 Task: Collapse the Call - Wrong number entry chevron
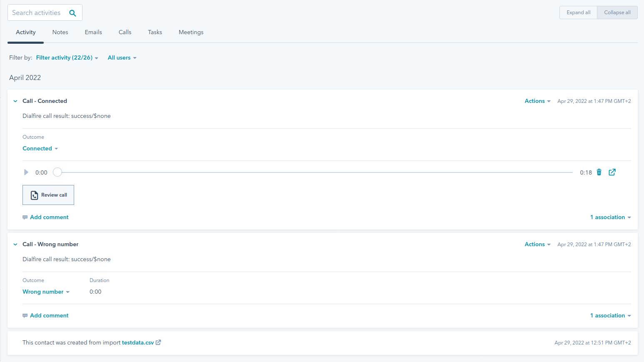point(15,245)
